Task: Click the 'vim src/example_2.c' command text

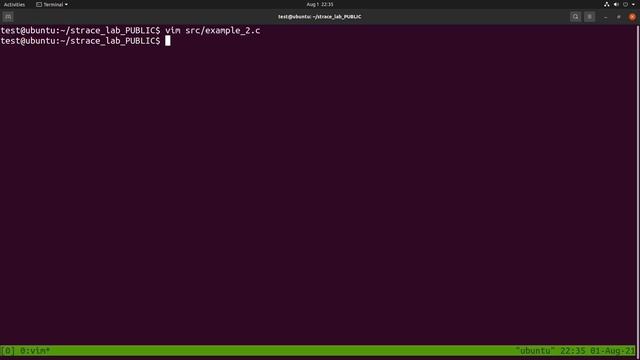Action: (x=213, y=30)
